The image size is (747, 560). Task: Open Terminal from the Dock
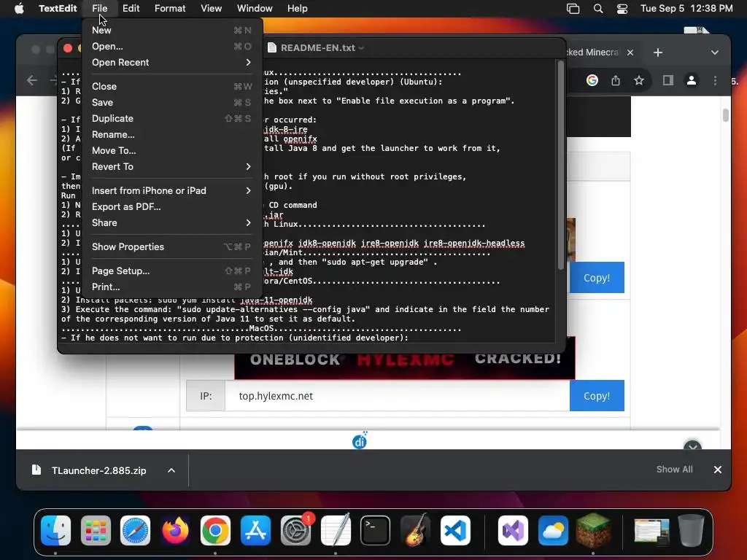(376, 530)
